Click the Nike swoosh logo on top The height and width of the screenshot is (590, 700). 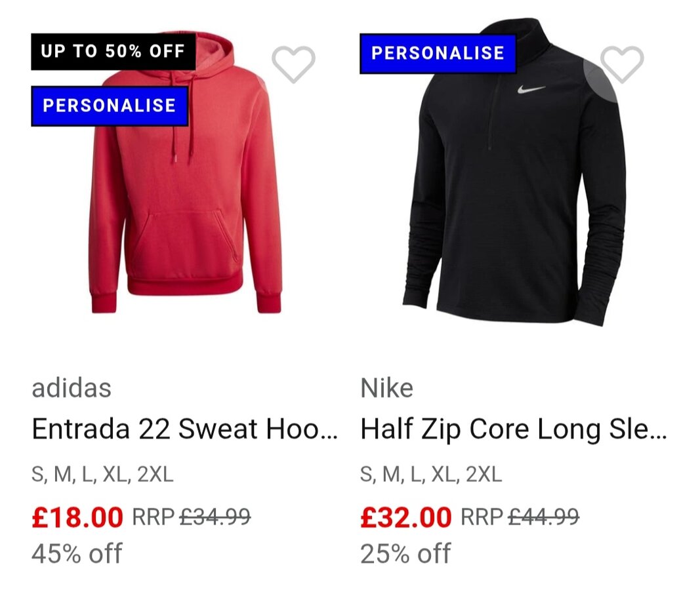pyautogui.click(x=531, y=89)
